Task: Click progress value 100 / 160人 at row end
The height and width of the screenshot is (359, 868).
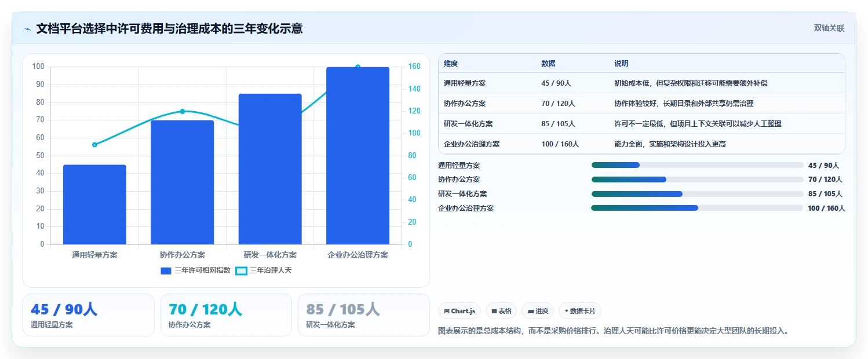Action: click(x=826, y=208)
